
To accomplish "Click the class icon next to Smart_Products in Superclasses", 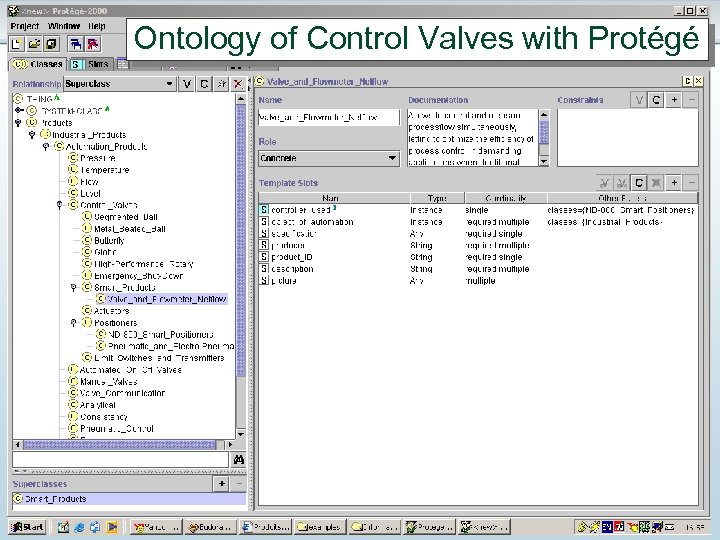I will click(18, 499).
